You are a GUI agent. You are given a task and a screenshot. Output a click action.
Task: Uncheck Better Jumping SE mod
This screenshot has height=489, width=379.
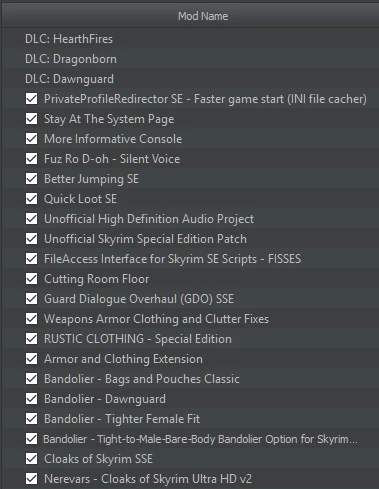(32, 179)
